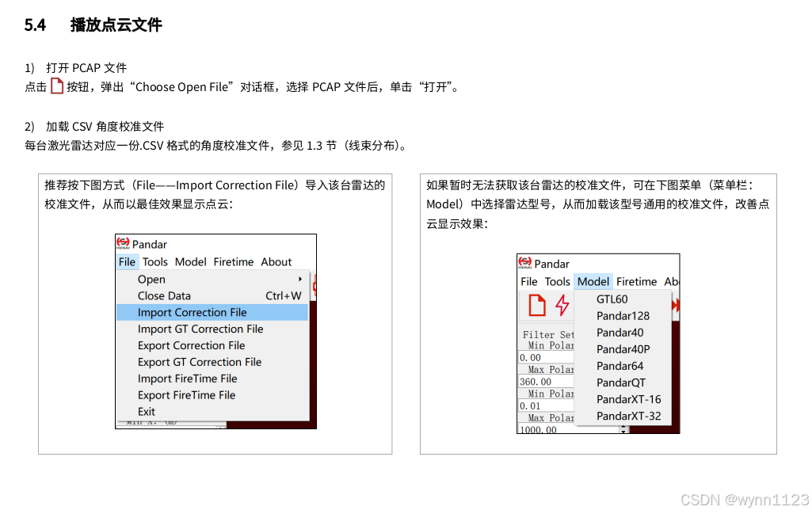The image size is (812, 514).
Task: Select Import FireTime File
Action: [x=212, y=379]
